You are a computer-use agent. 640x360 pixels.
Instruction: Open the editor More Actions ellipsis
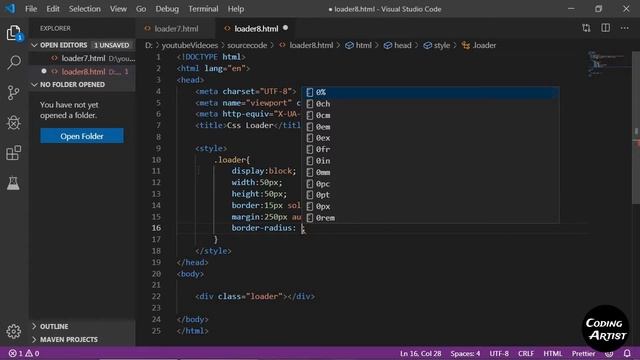point(625,28)
